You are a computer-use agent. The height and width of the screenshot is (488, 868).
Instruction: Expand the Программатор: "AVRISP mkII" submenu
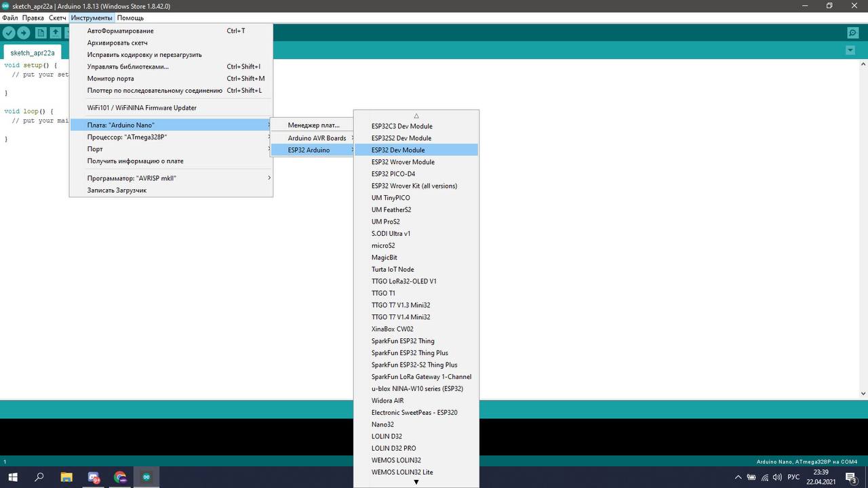171,178
